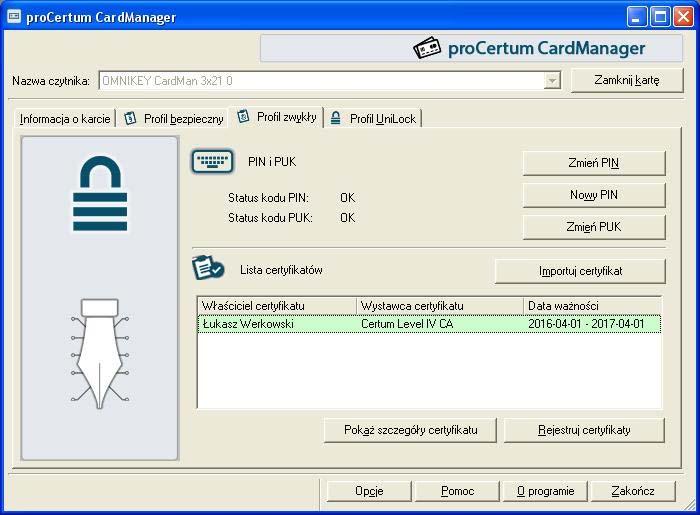
Task: Click the Zmień PUK button
Action: coord(594,227)
